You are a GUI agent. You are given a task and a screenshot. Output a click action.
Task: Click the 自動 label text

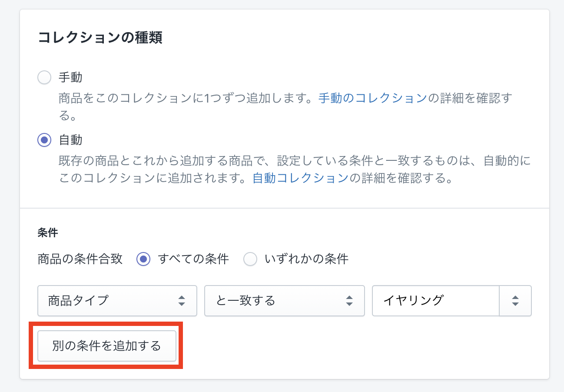tap(70, 140)
